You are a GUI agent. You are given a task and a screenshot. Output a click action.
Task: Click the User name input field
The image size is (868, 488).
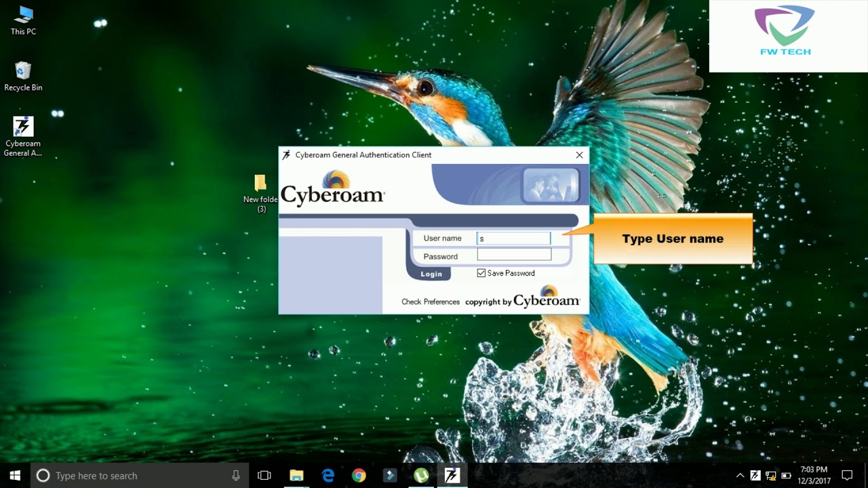pos(514,238)
